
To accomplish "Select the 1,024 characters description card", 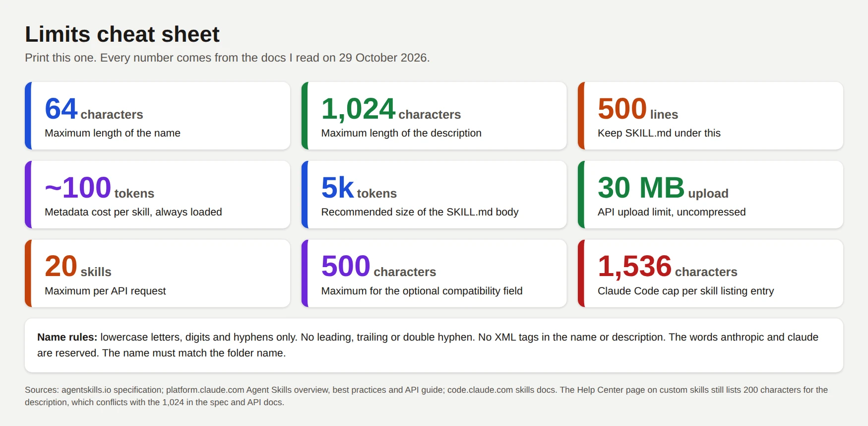I will (434, 116).
